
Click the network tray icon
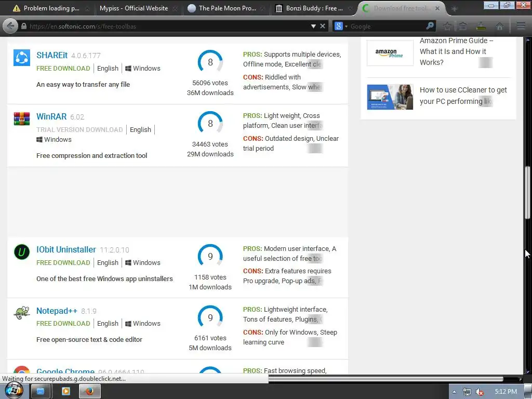(x=467, y=392)
